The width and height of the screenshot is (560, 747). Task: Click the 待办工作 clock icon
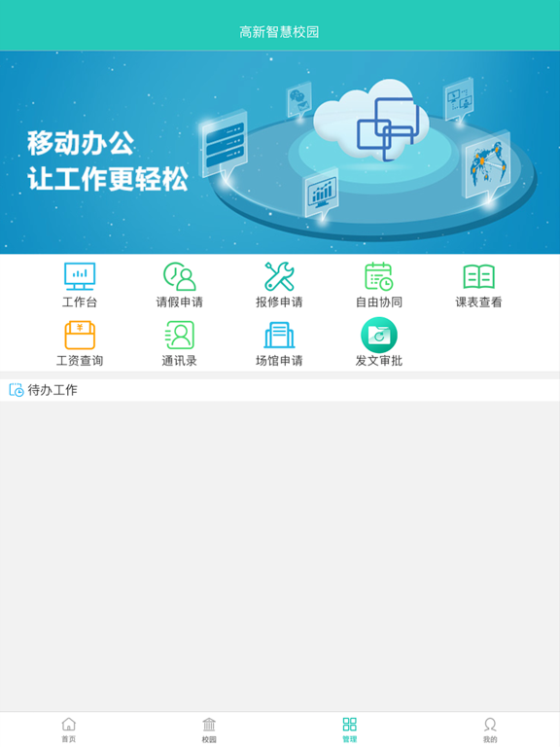[x=17, y=390]
